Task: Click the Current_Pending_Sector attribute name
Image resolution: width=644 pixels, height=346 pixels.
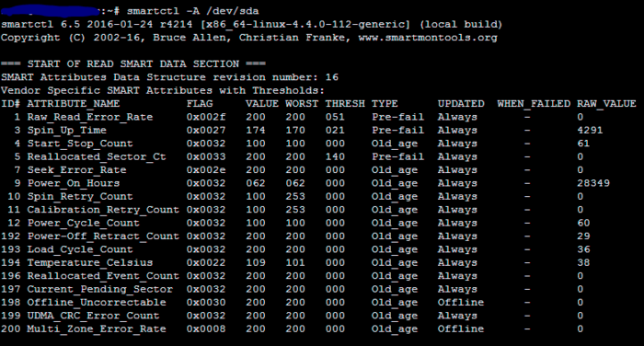Action: (x=99, y=289)
